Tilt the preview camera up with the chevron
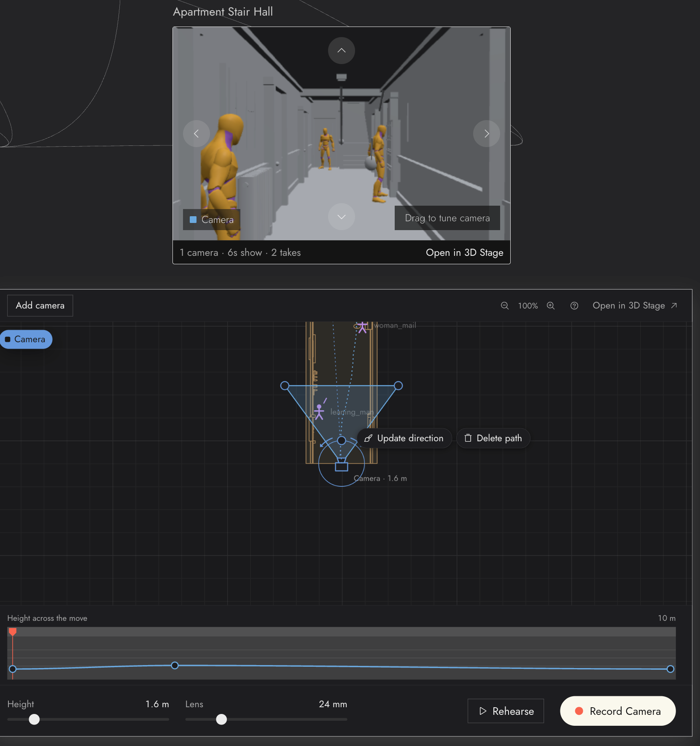 [342, 51]
